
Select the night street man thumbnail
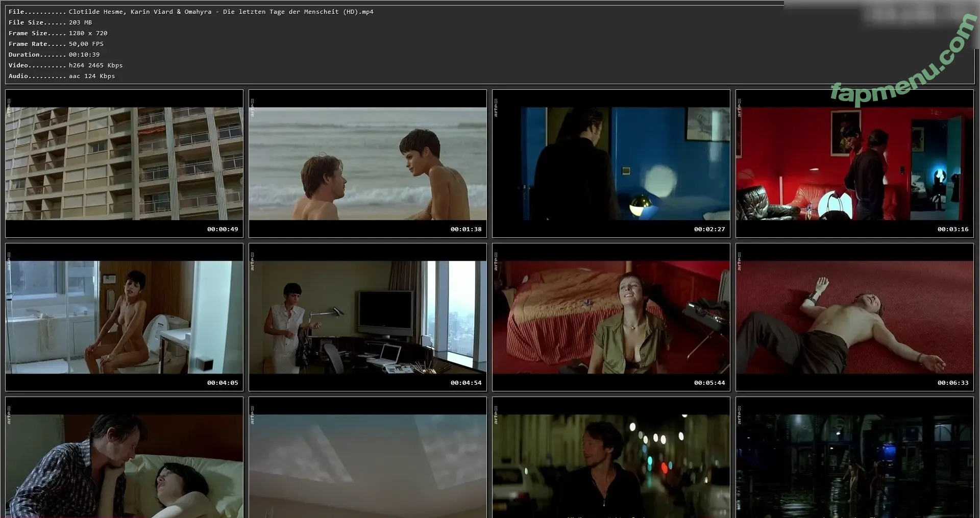tap(611, 458)
